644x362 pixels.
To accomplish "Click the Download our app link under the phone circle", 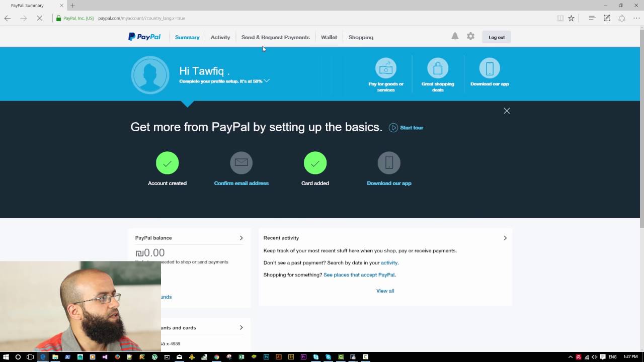I will [x=389, y=183].
